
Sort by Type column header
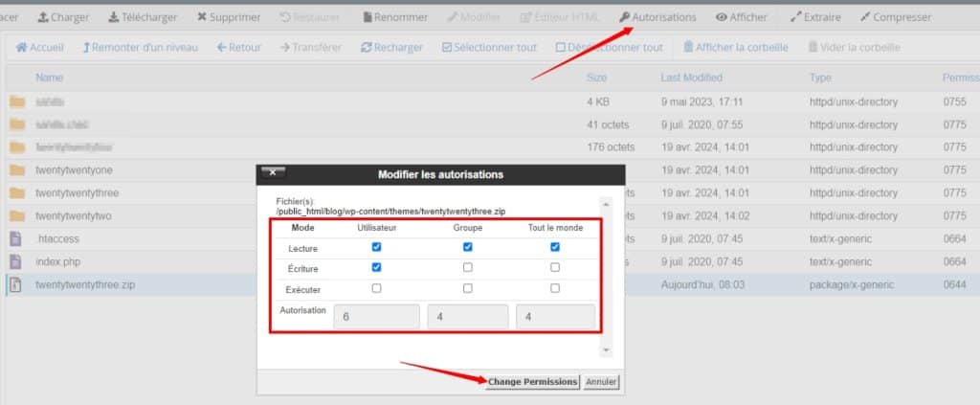pos(820,78)
